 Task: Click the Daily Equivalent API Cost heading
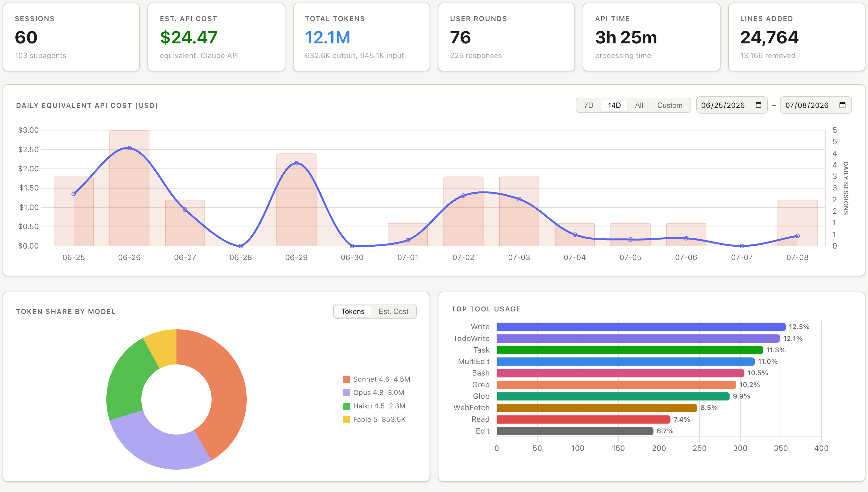[87, 105]
